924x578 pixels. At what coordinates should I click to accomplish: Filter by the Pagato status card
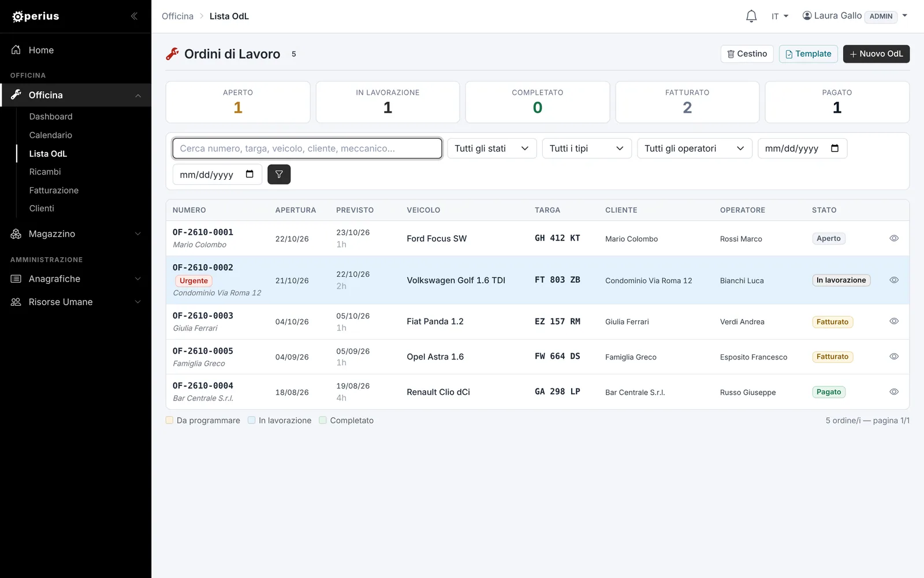pyautogui.click(x=837, y=102)
